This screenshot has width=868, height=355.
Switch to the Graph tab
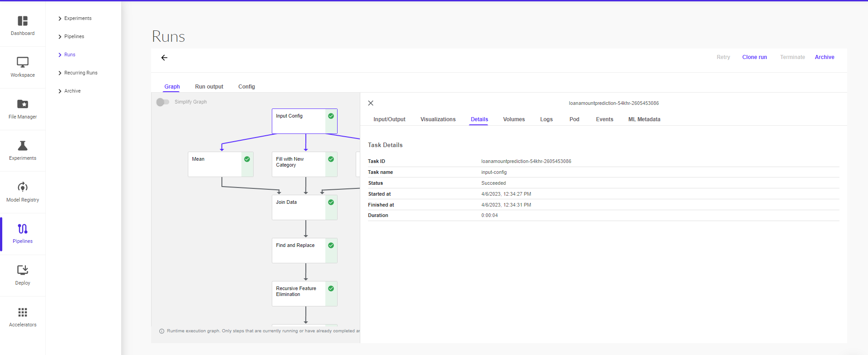pyautogui.click(x=172, y=87)
